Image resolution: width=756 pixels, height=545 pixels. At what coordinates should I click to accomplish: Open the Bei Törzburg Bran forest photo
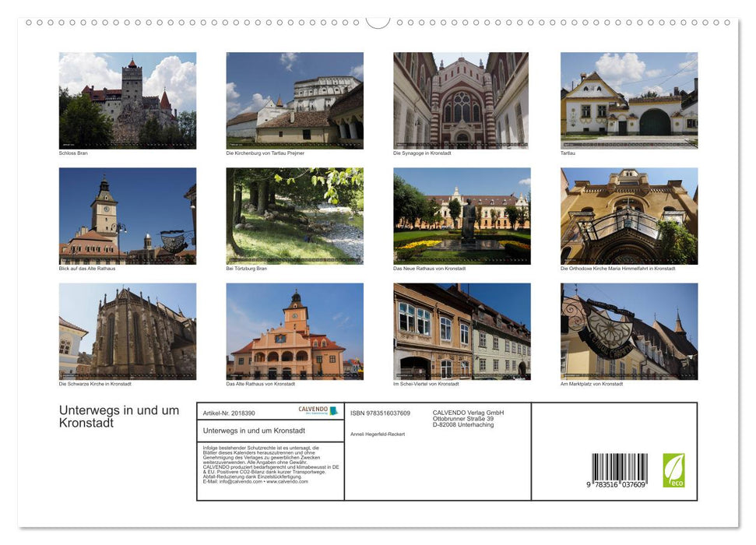point(294,216)
